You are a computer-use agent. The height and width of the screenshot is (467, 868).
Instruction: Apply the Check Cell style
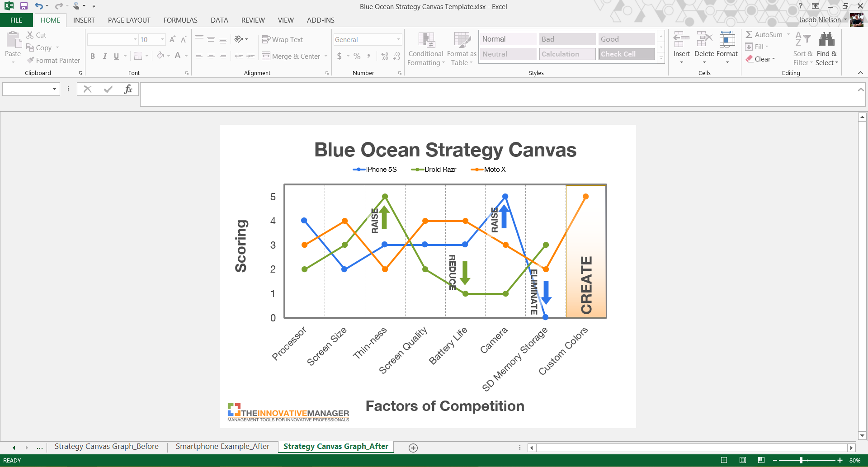(627, 54)
